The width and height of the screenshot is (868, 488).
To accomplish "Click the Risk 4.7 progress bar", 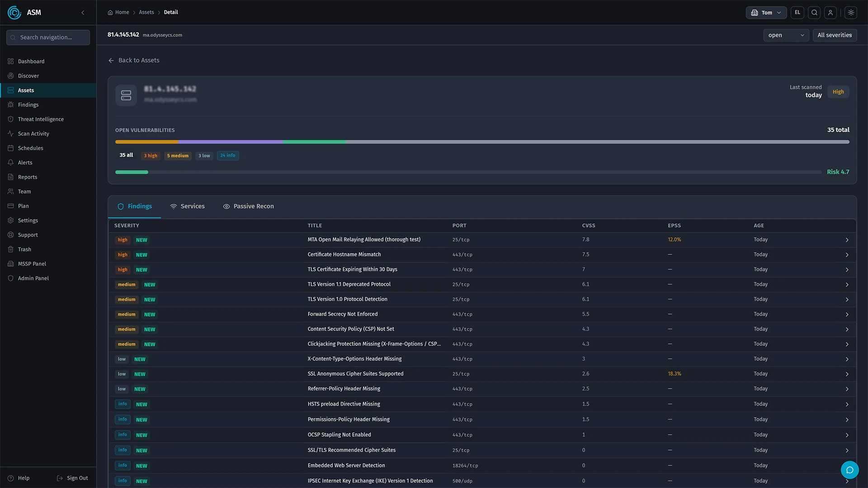I will 468,172.
